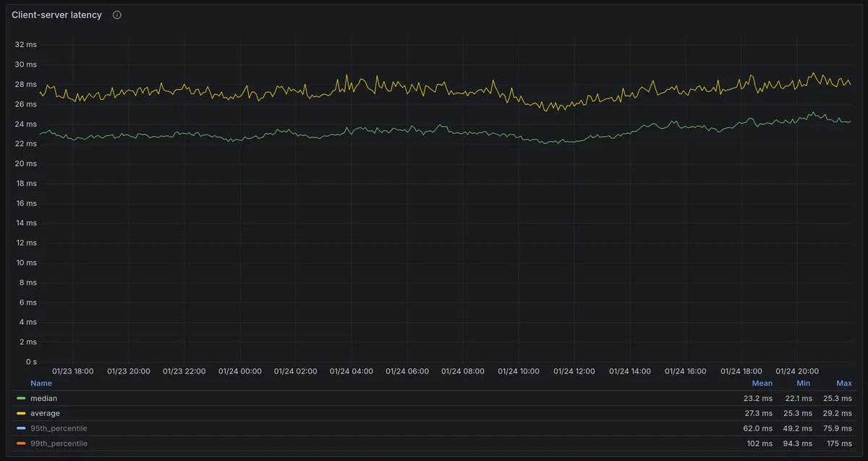This screenshot has height=461, width=868.
Task: Click the 01/24 20:00 time axis label
Action: pyautogui.click(x=797, y=371)
